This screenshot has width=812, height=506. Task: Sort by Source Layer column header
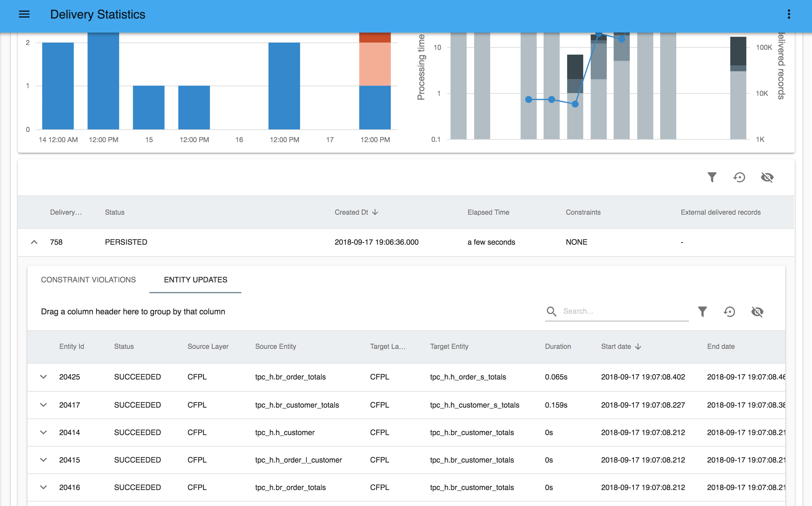pos(208,346)
